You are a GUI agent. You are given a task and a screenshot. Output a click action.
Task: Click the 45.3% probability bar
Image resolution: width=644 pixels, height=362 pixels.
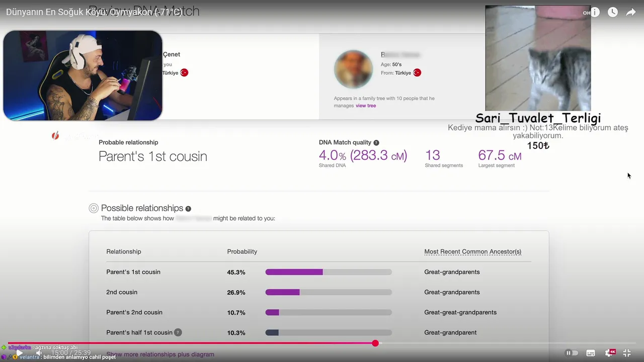[x=329, y=272]
